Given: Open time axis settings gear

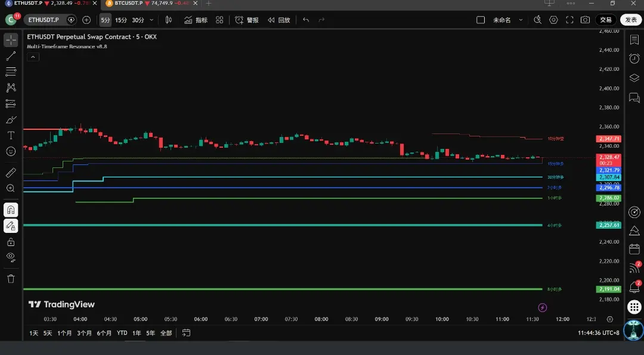Looking at the screenshot, I should click(x=610, y=319).
